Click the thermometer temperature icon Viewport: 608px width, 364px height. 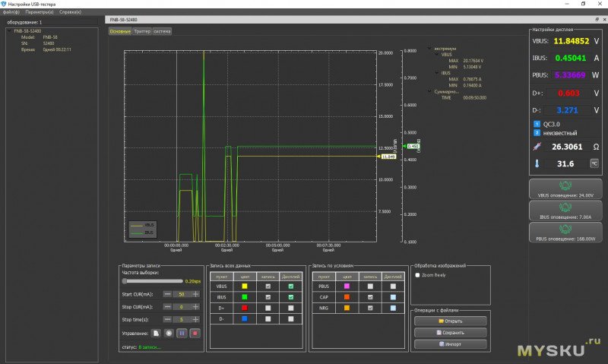pos(538,163)
